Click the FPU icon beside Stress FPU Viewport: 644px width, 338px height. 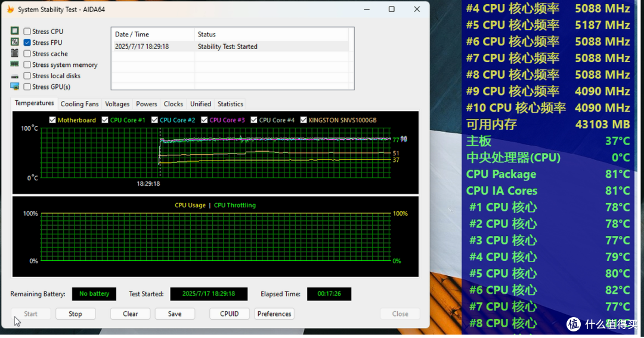click(14, 42)
